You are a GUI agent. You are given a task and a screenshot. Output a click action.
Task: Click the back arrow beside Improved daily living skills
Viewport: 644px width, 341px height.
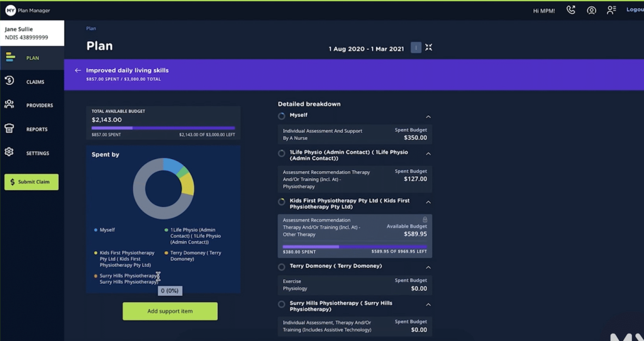pyautogui.click(x=78, y=70)
